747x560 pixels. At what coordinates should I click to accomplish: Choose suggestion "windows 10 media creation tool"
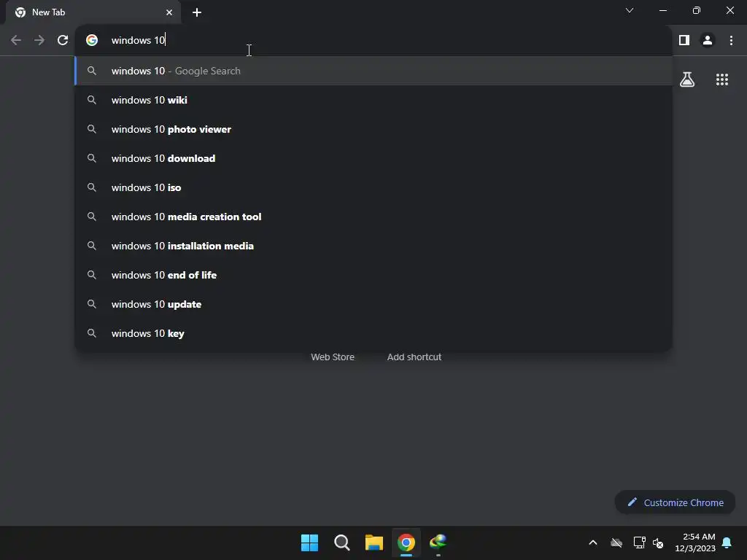(x=374, y=217)
